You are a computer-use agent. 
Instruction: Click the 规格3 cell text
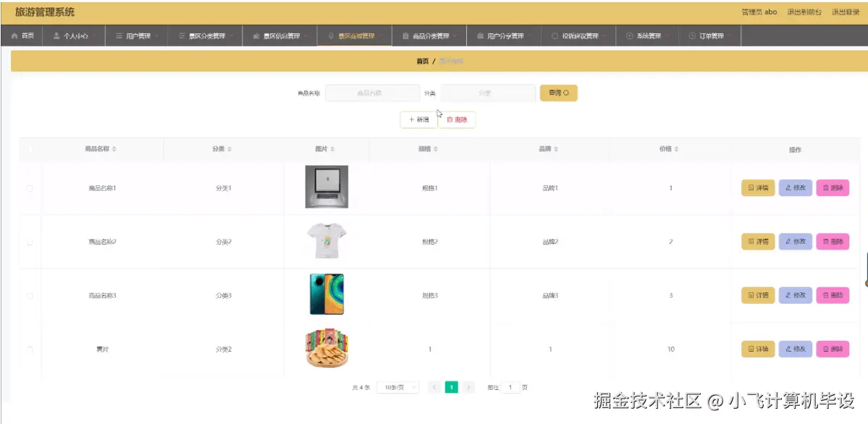click(429, 296)
